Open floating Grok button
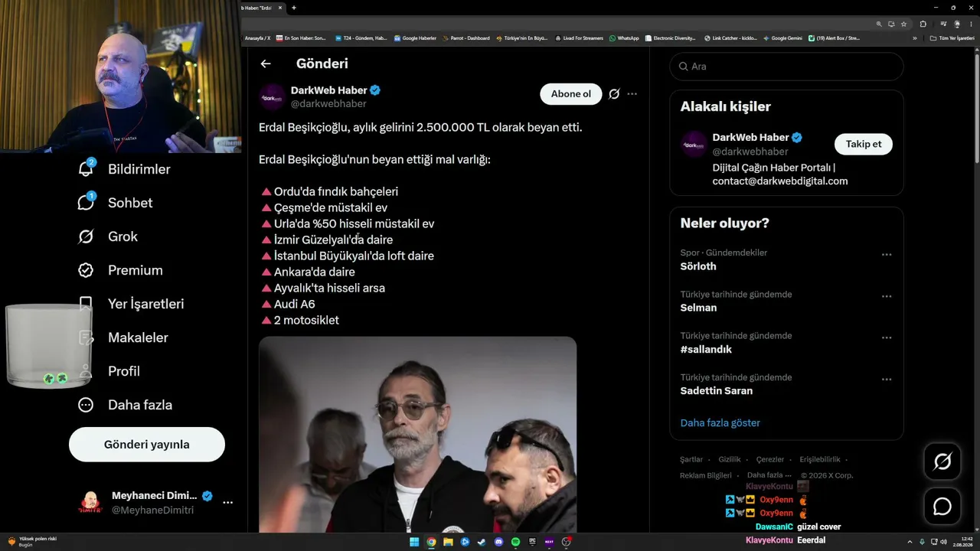This screenshot has height=551, width=980. (x=942, y=461)
